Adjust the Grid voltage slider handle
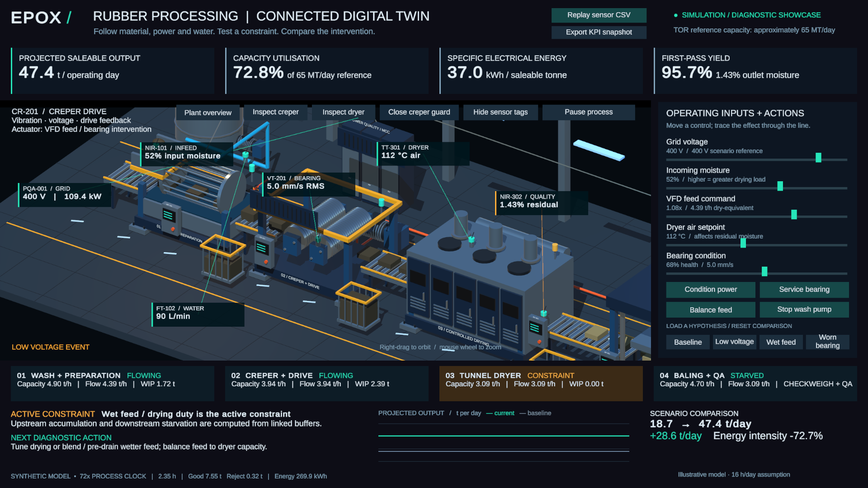This screenshot has height=488, width=868. [x=818, y=158]
